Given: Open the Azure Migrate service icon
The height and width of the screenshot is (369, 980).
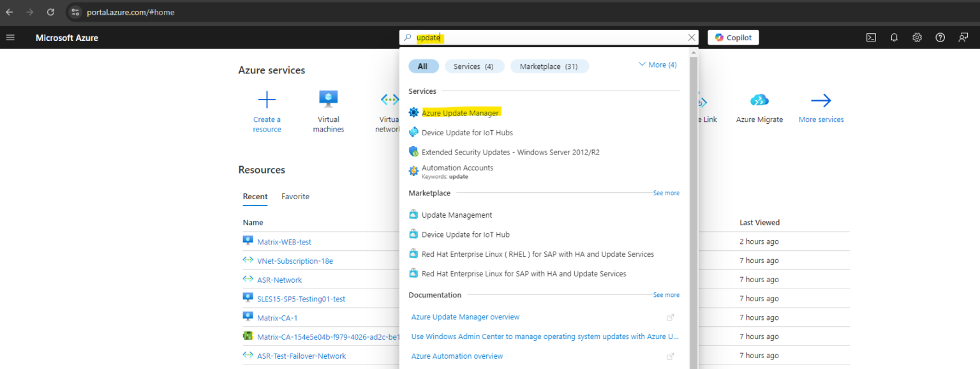Looking at the screenshot, I should [x=759, y=99].
